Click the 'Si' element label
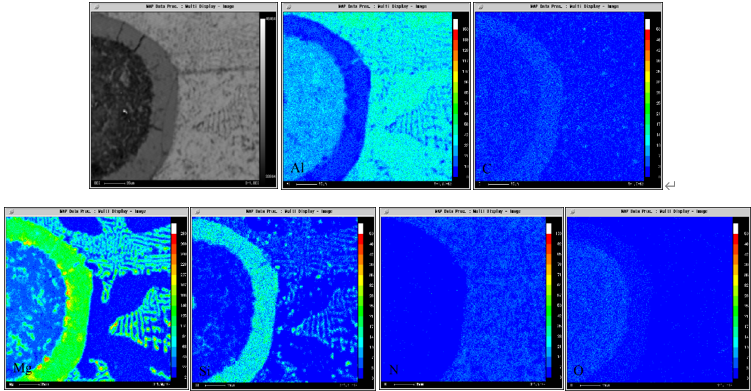This screenshot has width=751, height=391. (x=205, y=370)
